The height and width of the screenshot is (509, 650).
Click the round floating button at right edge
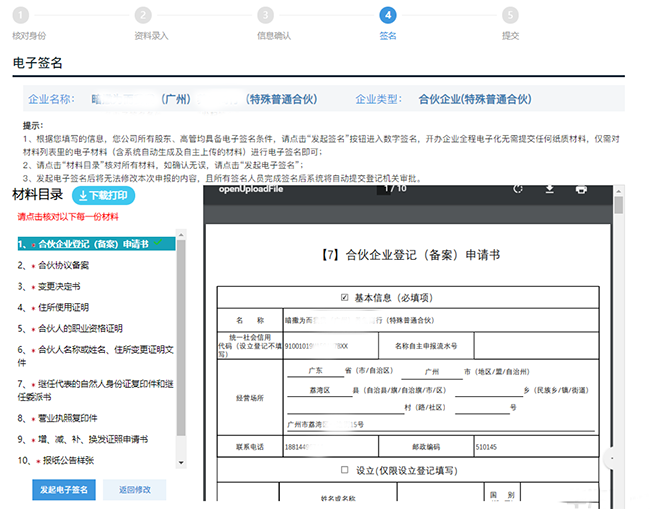click(x=612, y=458)
